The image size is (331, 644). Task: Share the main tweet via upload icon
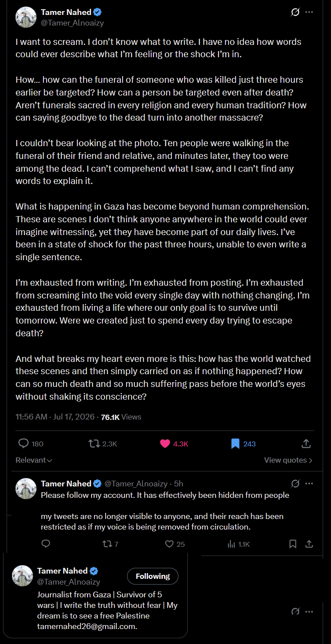[x=307, y=444]
